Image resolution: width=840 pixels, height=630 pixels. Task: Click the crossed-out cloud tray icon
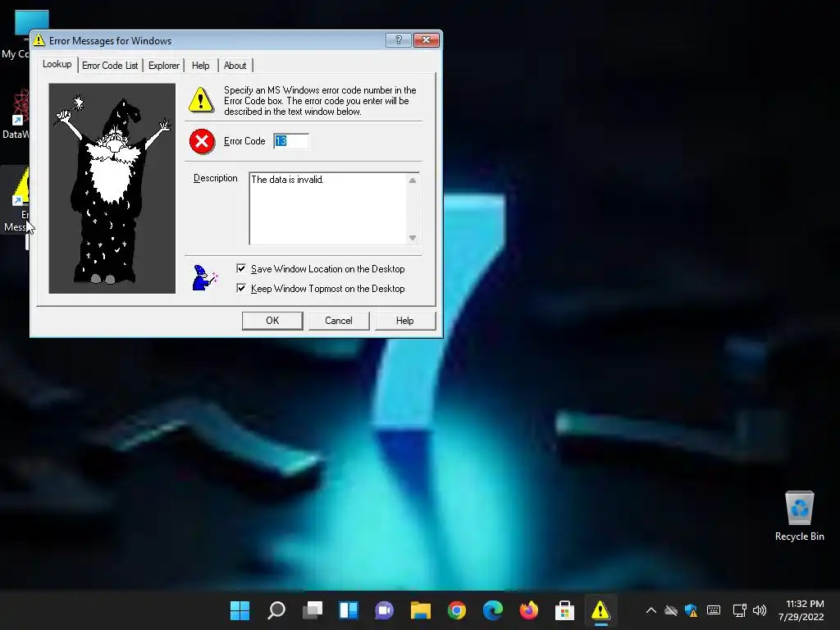(671, 610)
